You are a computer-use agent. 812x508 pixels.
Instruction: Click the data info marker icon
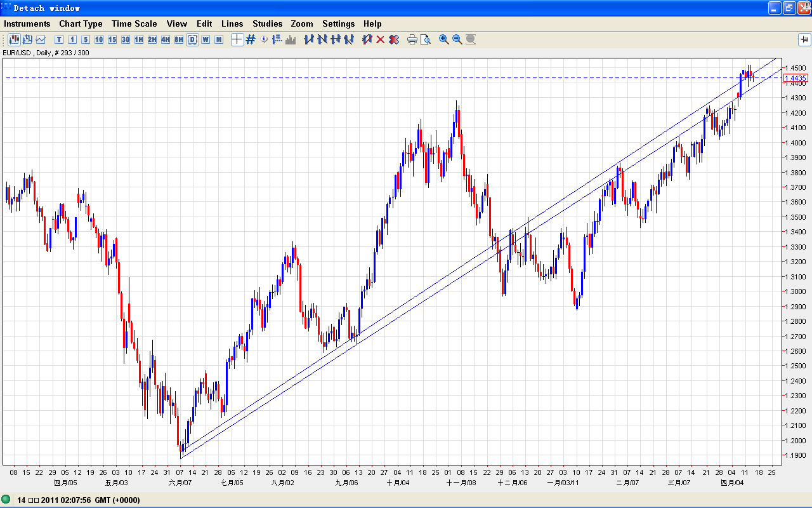click(264, 39)
